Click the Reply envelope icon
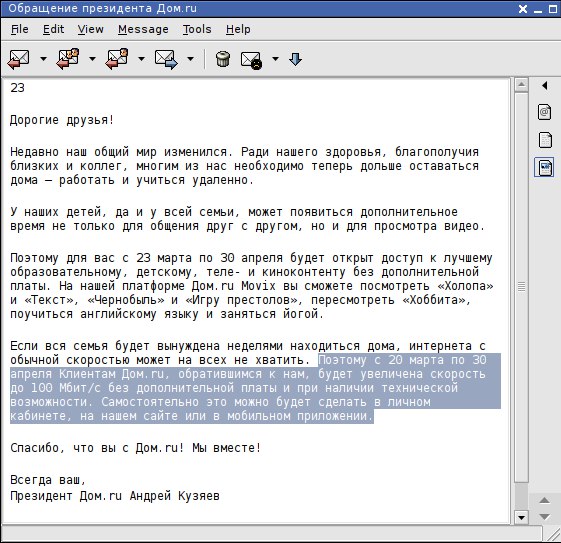 (x=18, y=59)
